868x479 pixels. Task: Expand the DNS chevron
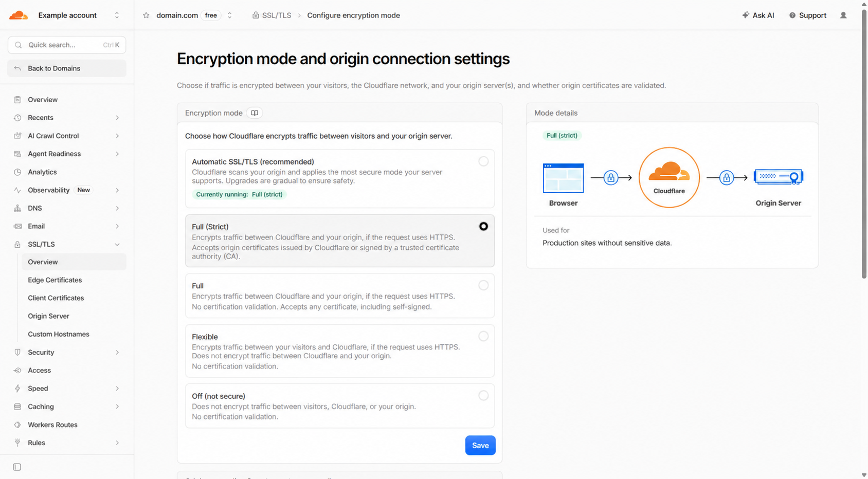tap(117, 208)
